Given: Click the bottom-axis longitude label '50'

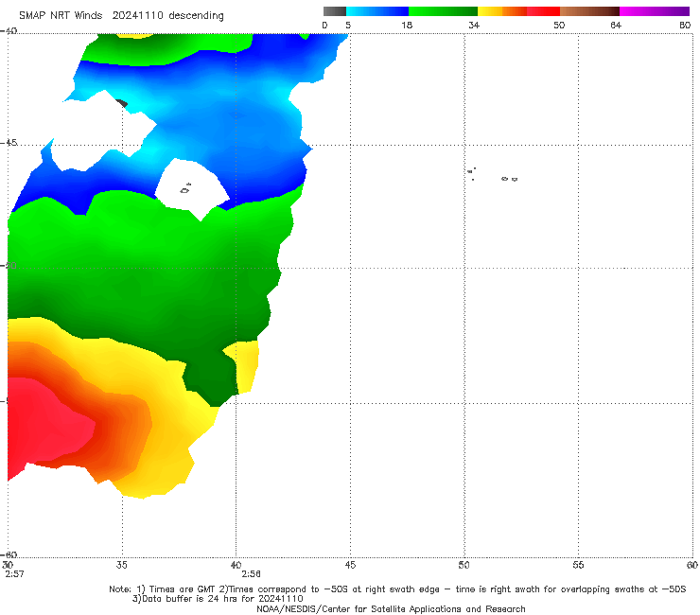Looking at the screenshot, I should [464, 565].
